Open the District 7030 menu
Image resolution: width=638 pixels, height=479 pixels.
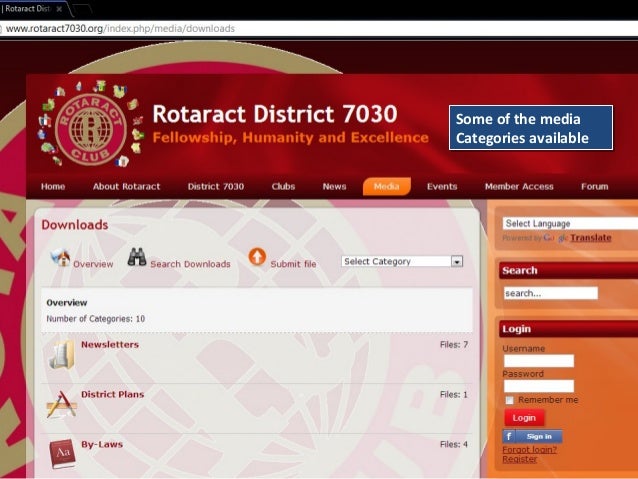click(216, 186)
